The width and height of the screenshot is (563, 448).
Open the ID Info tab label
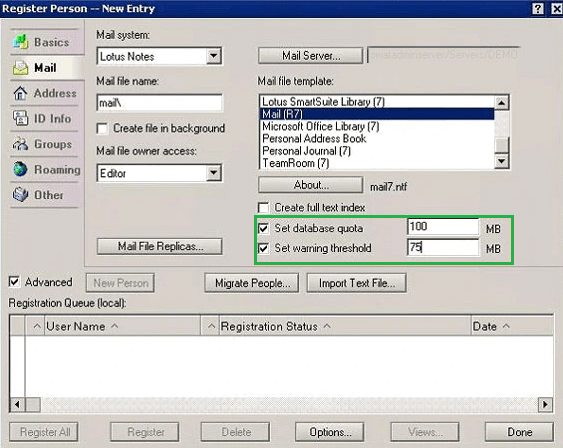(x=52, y=119)
